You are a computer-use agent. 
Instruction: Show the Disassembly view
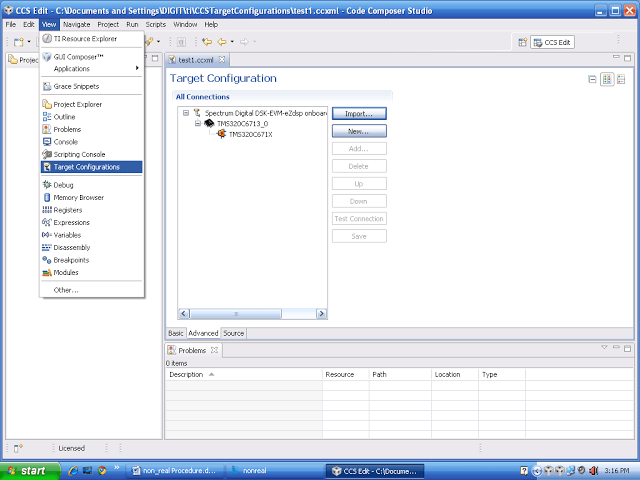coord(91,247)
